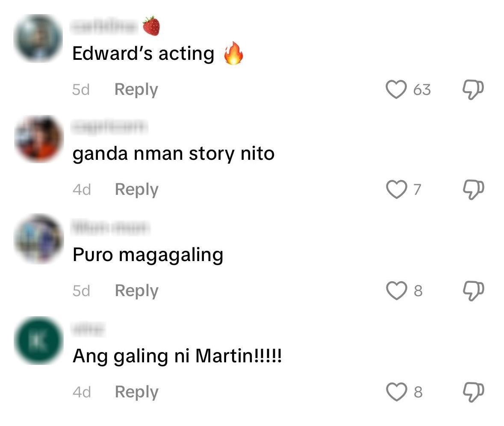Like the "Puro magagaling" comment

point(396,291)
